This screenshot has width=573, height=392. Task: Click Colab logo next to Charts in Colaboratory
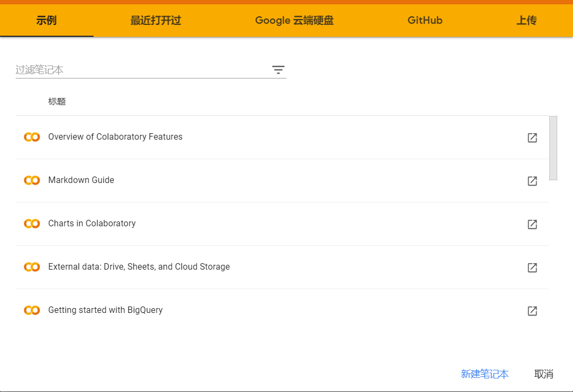pos(32,224)
